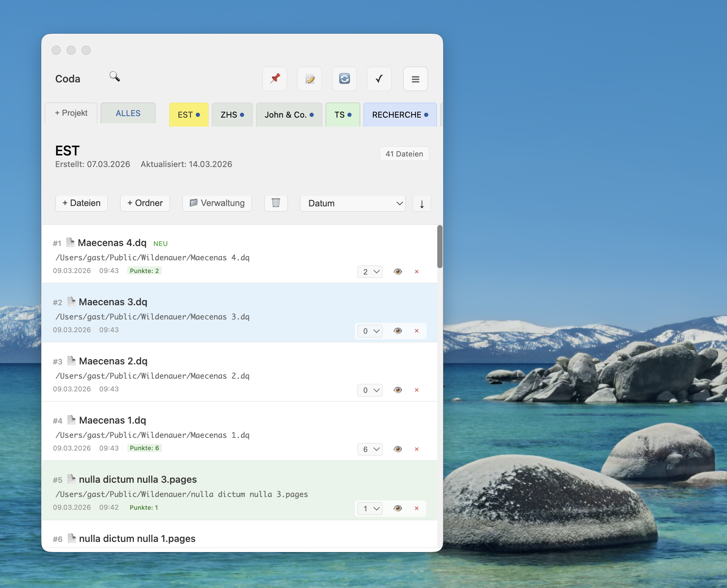Viewport: 727px width, 588px height.
Task: Select the ALLES tab
Action: click(128, 113)
